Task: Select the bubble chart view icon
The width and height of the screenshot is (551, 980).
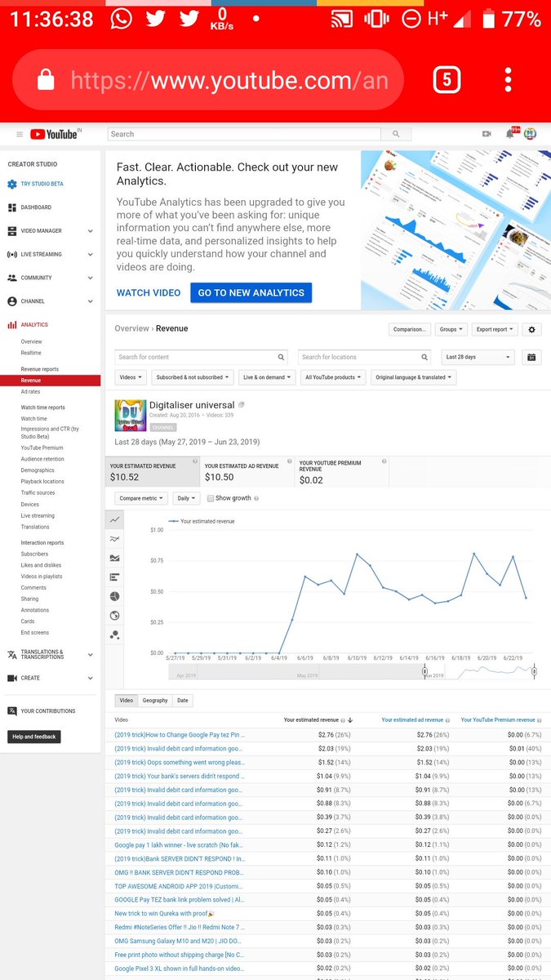Action: pos(115,635)
